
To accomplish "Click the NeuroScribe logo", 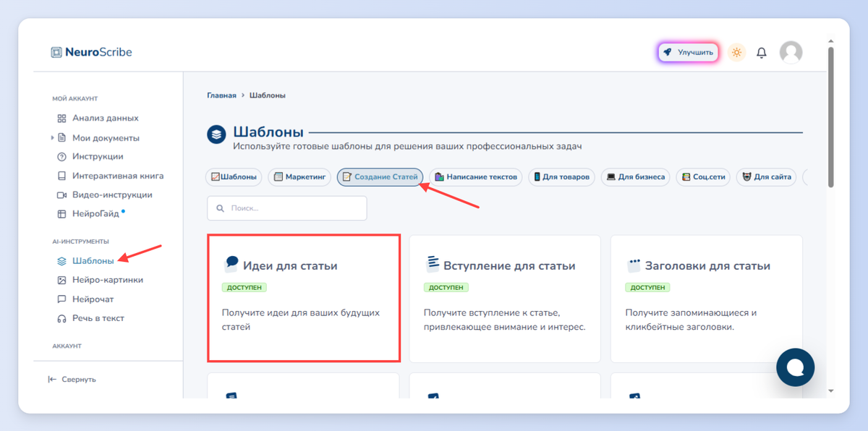I will point(91,52).
